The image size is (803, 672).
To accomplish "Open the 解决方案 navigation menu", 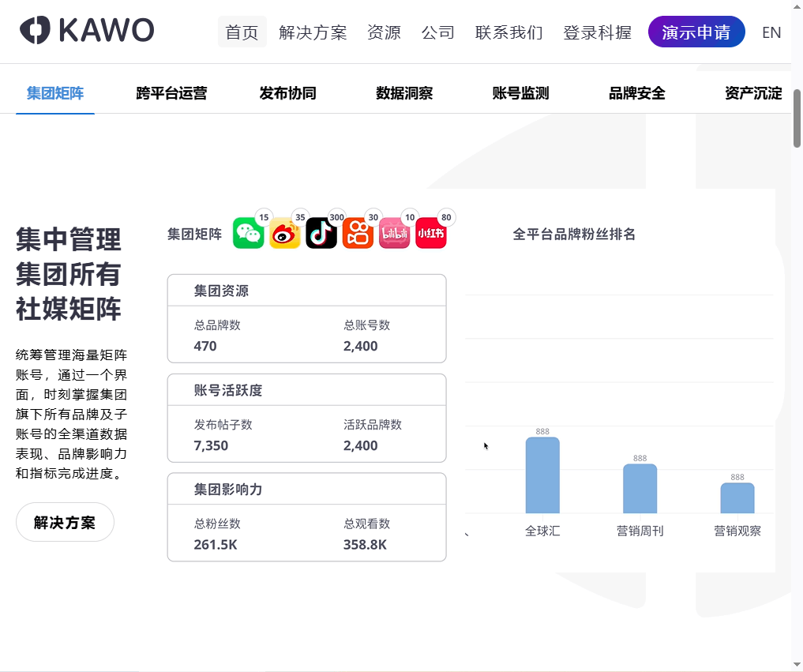I will pyautogui.click(x=313, y=32).
